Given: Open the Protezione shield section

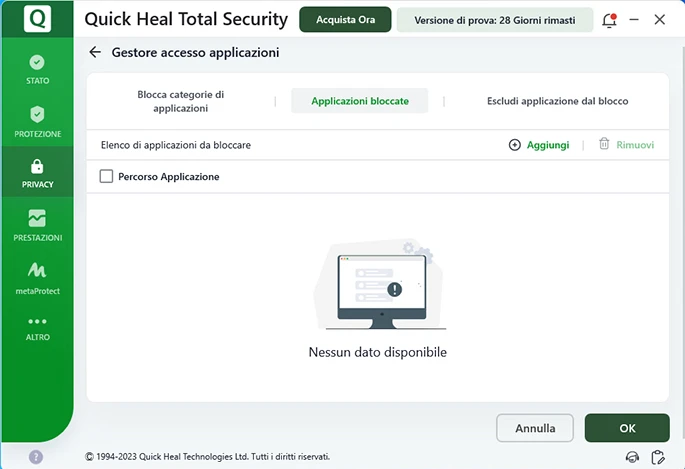Looking at the screenshot, I should pyautogui.click(x=37, y=122).
